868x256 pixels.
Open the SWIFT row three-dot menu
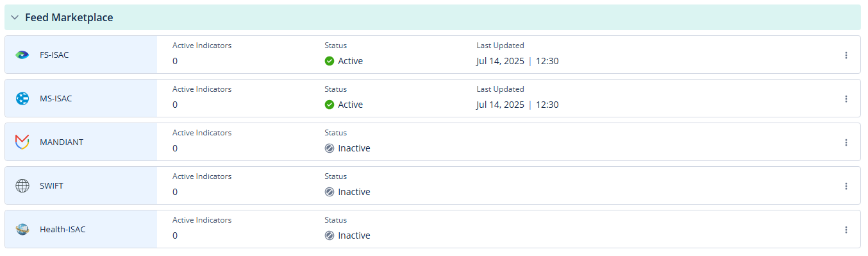pos(846,186)
